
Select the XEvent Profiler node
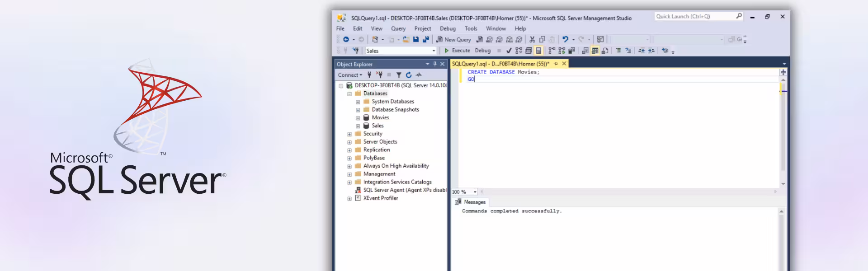(x=381, y=198)
